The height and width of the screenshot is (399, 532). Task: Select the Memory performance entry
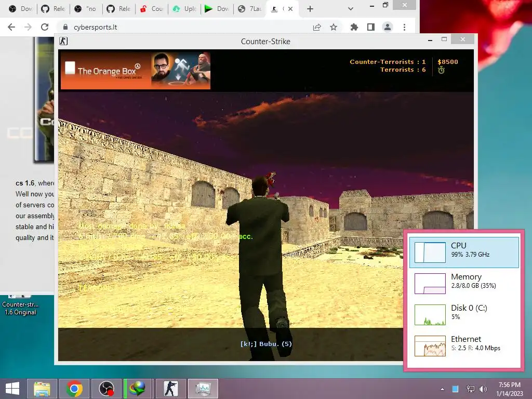pyautogui.click(x=464, y=283)
